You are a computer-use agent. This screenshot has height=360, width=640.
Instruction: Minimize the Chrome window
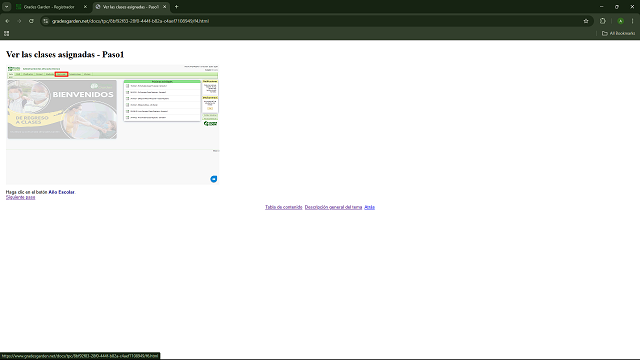(x=601, y=7)
